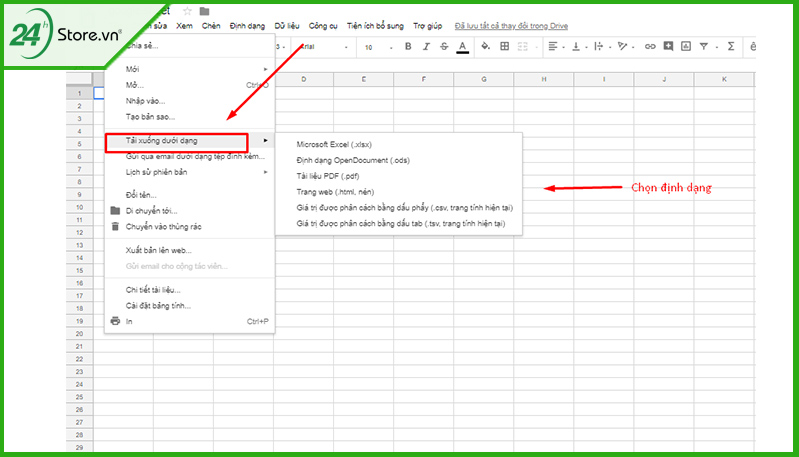This screenshot has height=457, width=799.
Task: Download as Microsoft Excel (.xlsx)
Action: [399, 145]
